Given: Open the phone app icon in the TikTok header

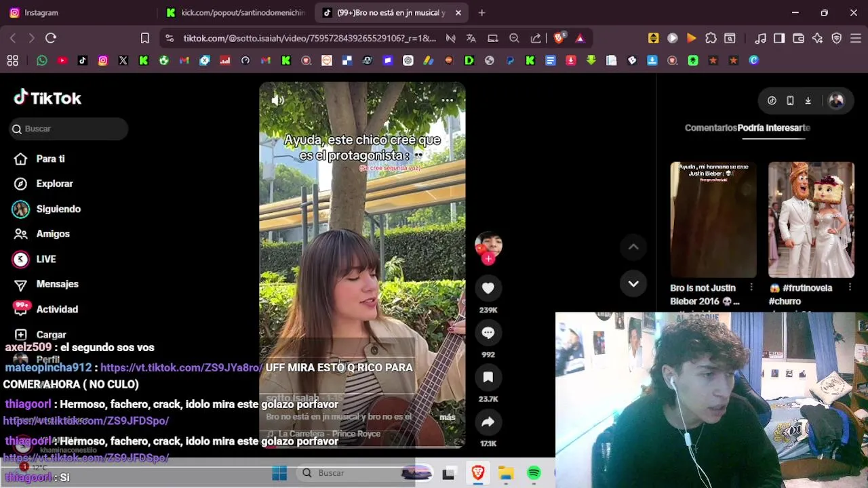Looking at the screenshot, I should 790,100.
